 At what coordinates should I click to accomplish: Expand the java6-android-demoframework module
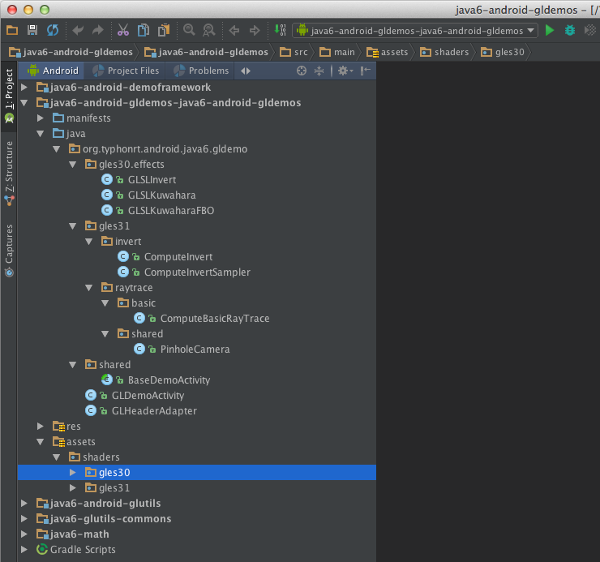24,87
